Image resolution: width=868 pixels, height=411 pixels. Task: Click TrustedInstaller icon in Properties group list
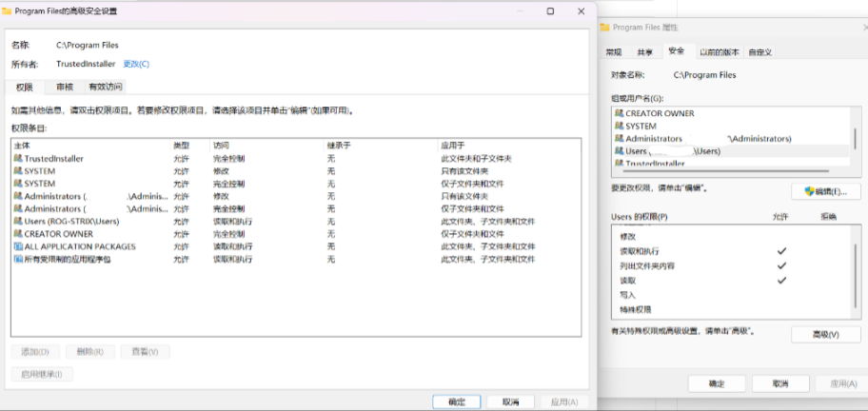pos(619,164)
